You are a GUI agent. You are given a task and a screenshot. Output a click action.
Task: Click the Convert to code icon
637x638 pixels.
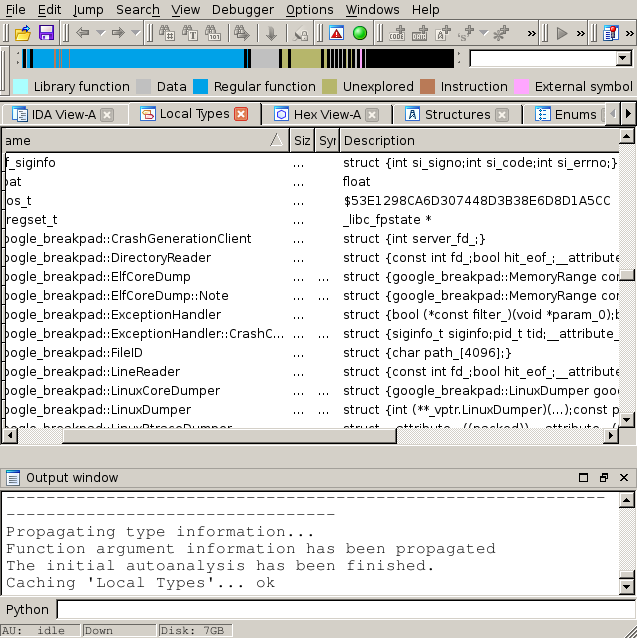click(x=397, y=33)
